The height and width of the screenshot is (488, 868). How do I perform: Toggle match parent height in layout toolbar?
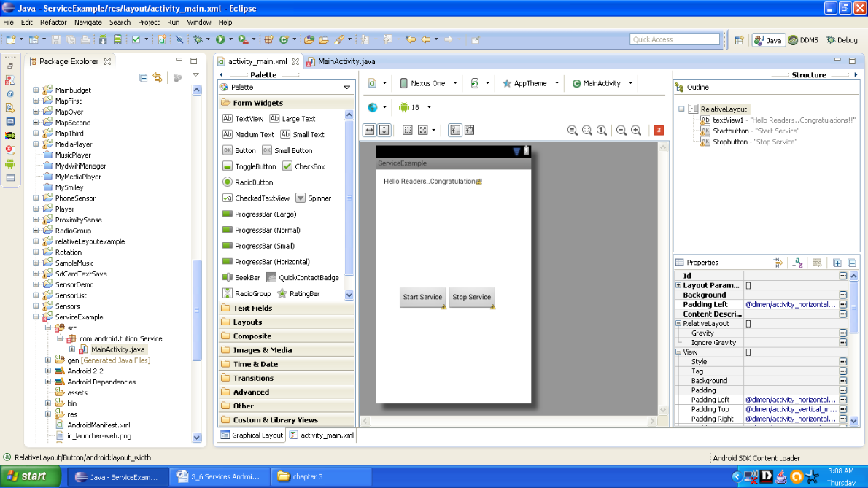pos(383,130)
